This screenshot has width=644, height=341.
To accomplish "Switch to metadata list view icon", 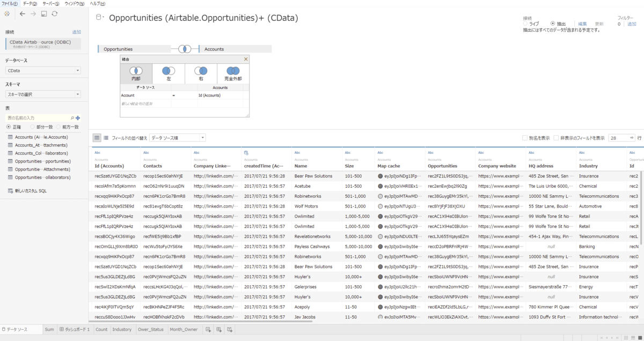I will pyautogui.click(x=106, y=138).
